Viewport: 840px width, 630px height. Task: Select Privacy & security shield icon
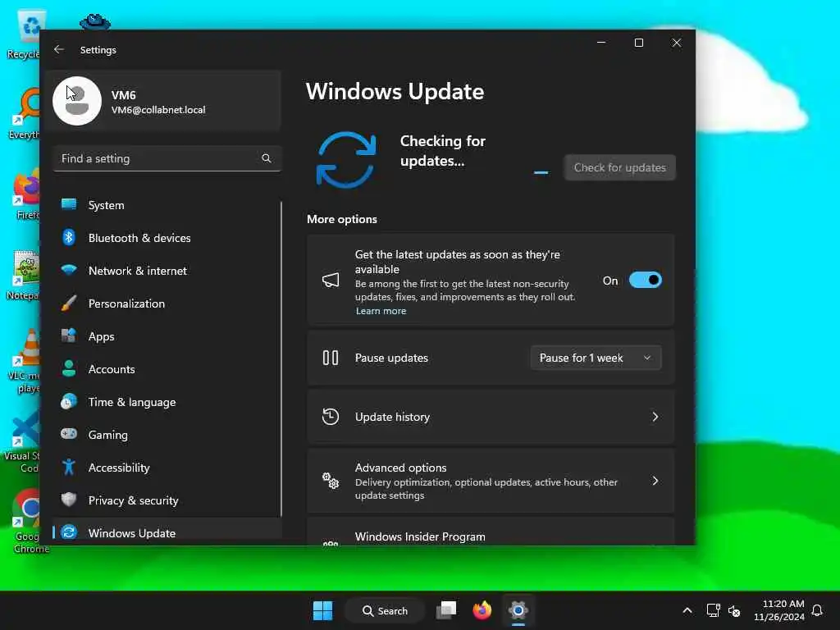[69, 500]
